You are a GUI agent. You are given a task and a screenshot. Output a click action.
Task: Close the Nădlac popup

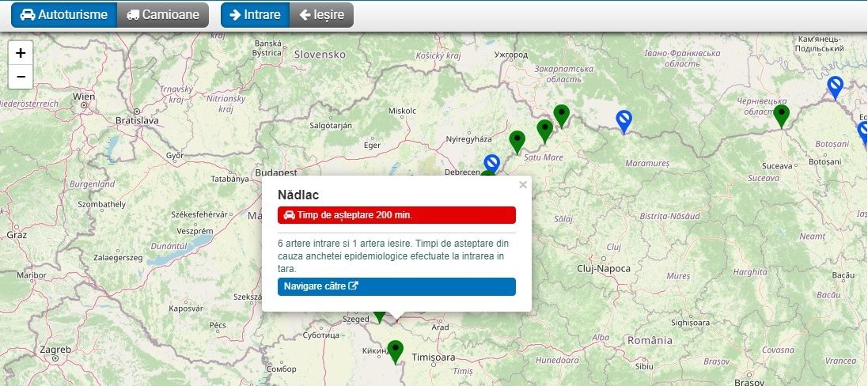click(x=522, y=185)
